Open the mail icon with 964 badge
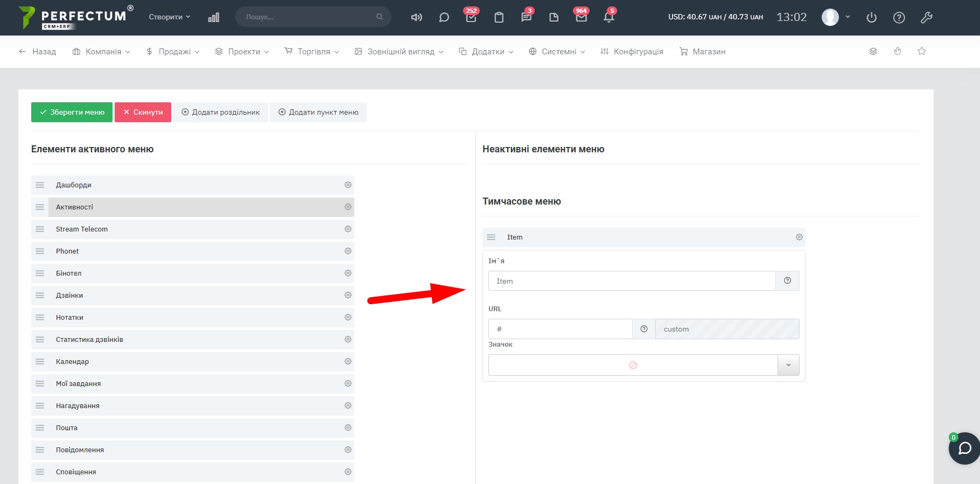 [581, 17]
